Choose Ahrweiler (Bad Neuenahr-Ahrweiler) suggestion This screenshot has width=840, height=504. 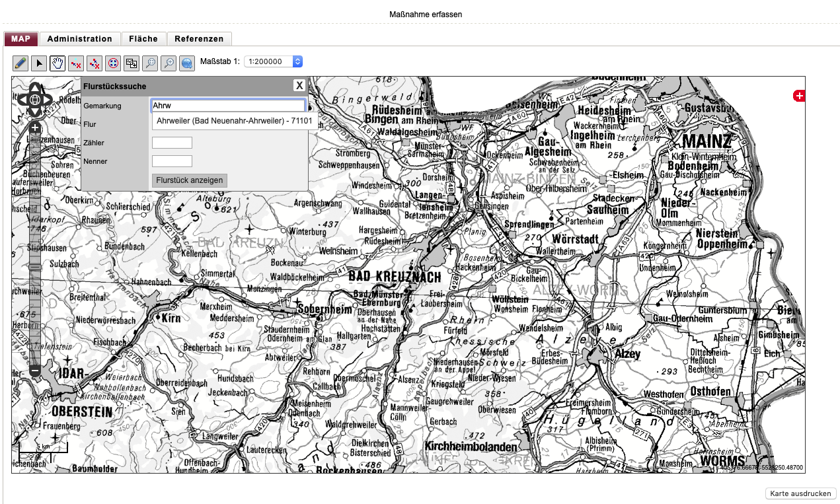point(234,121)
